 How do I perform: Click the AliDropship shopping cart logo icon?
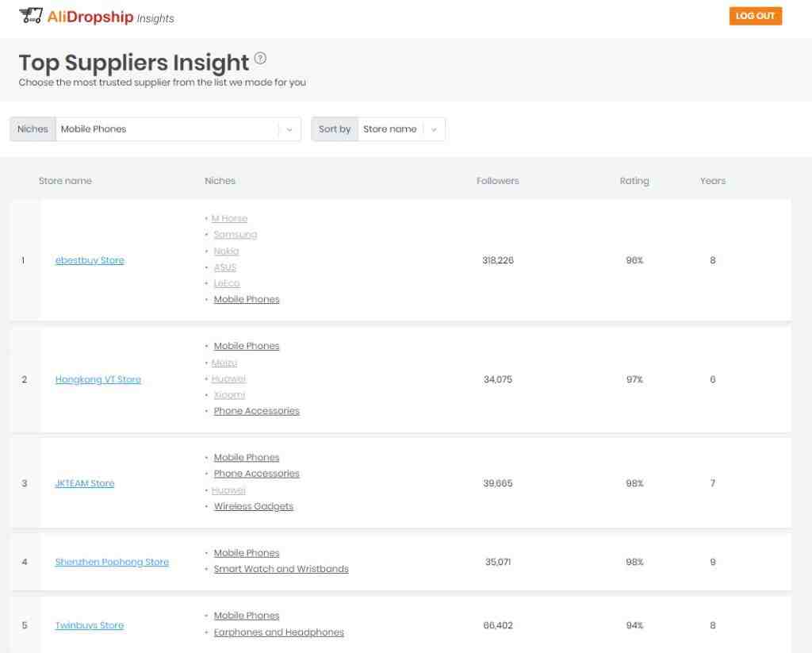pyautogui.click(x=31, y=16)
